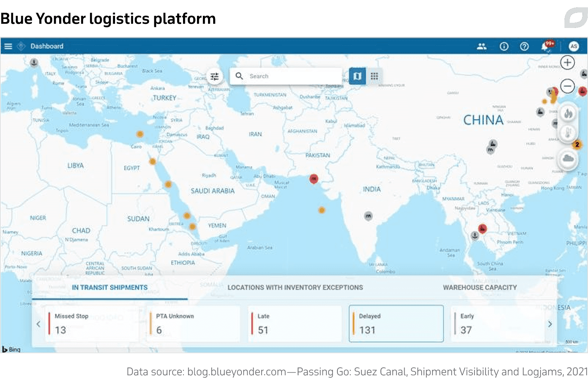Open Warehouse Capacity tab

coord(480,287)
